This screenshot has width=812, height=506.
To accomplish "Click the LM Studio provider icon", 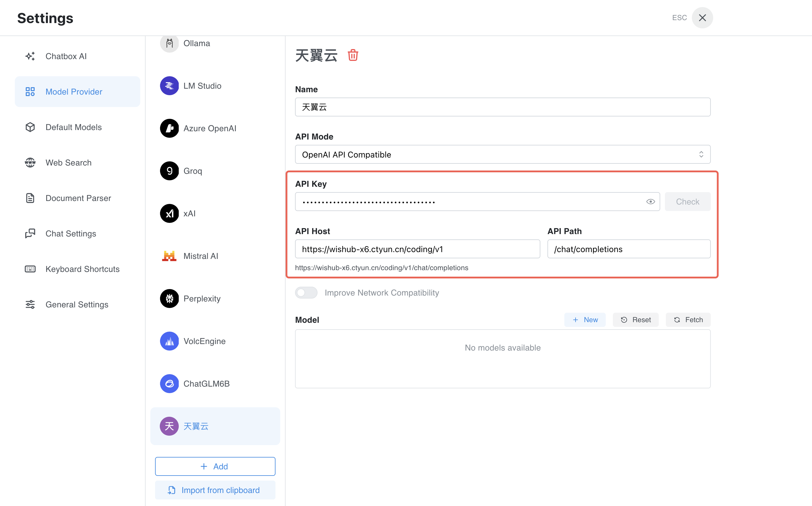I will tap(169, 86).
